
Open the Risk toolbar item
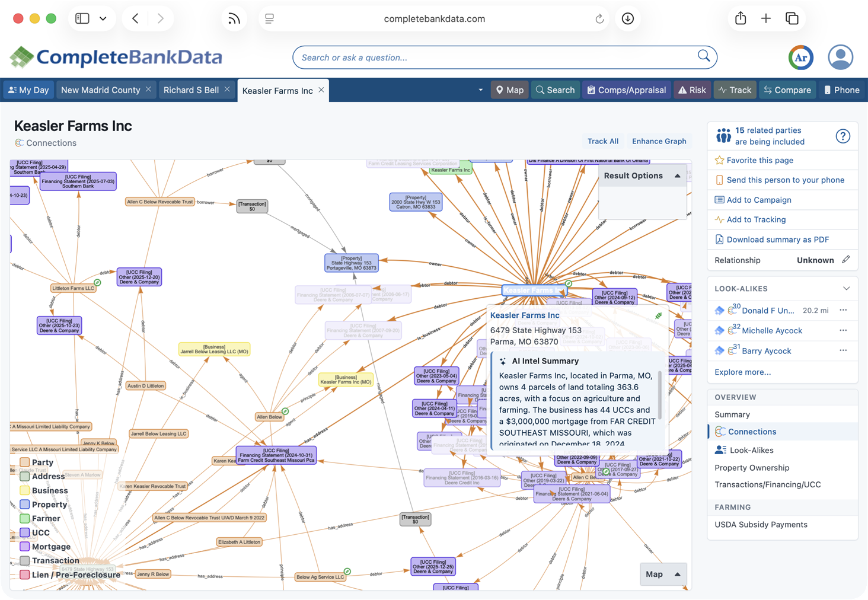tap(692, 90)
